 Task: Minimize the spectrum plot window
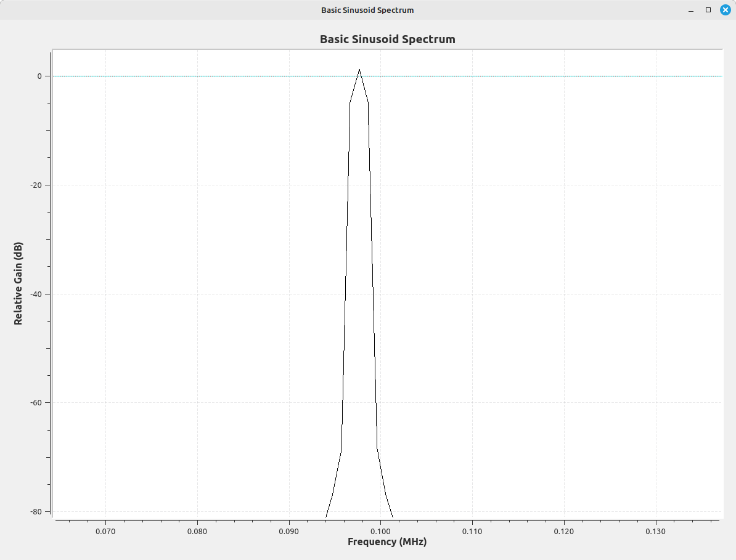click(x=691, y=10)
